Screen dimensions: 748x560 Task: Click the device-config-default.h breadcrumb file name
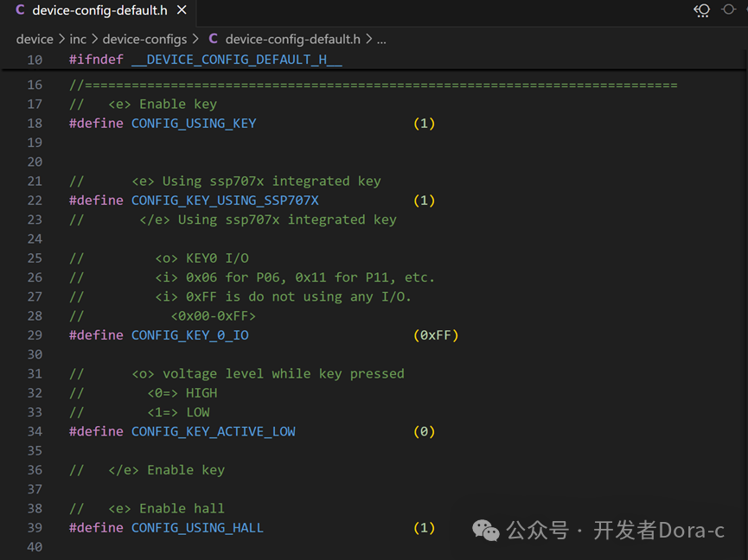click(292, 39)
